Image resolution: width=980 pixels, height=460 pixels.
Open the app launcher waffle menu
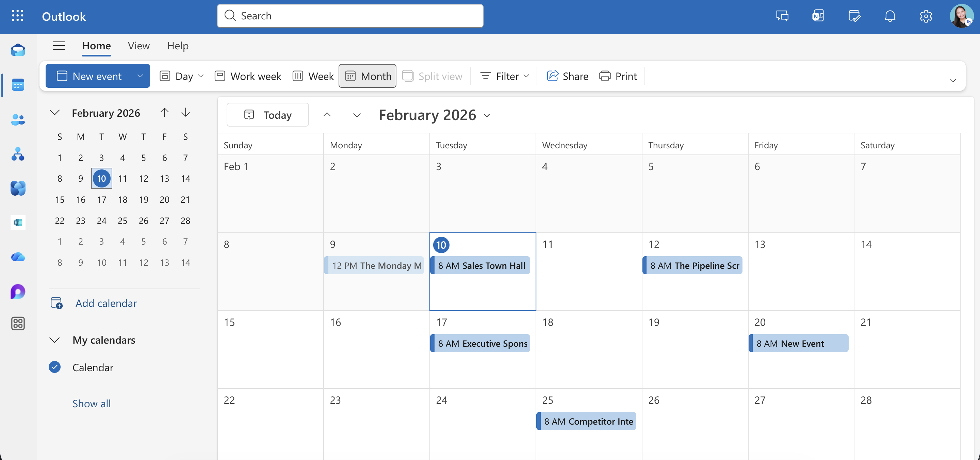click(17, 16)
